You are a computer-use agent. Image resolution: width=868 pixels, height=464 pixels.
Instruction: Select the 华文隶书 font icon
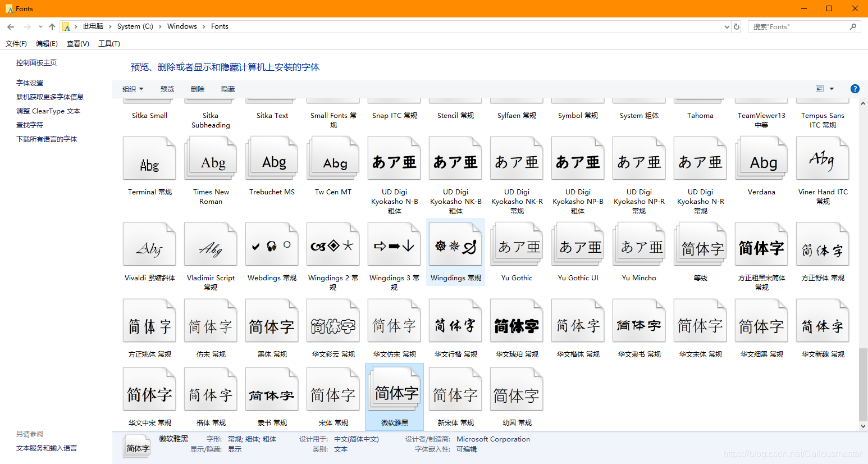(x=639, y=321)
